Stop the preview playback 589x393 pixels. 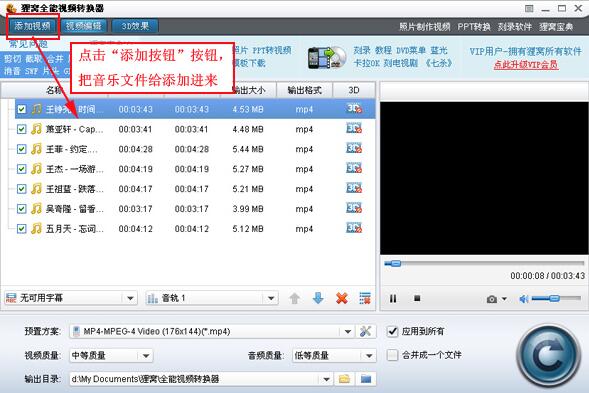(417, 298)
